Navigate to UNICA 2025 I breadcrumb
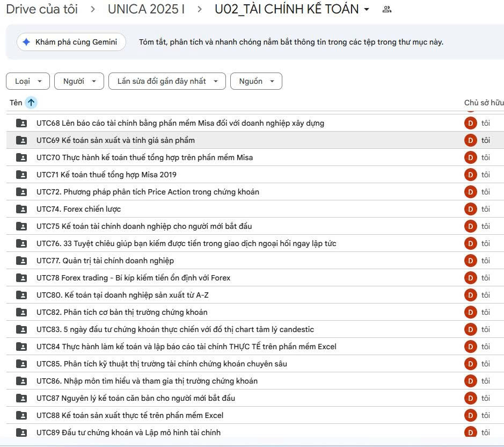The height and width of the screenshot is (447, 504). click(x=146, y=9)
